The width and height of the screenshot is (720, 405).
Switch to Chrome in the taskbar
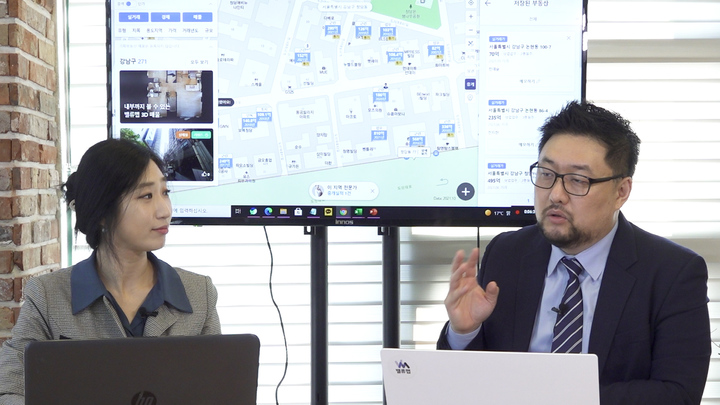coord(343,212)
